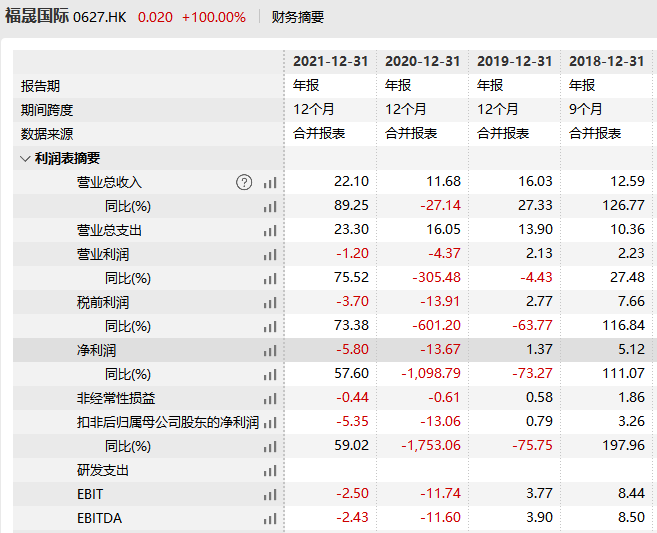Click the 0.020 stock price figure
Image resolution: width=657 pixels, height=533 pixels.
click(x=155, y=18)
